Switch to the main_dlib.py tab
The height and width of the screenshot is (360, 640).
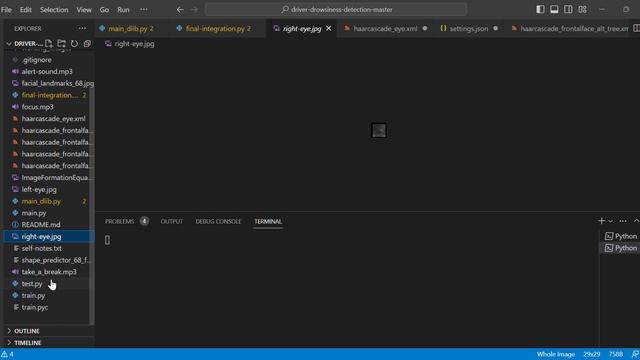point(131,29)
